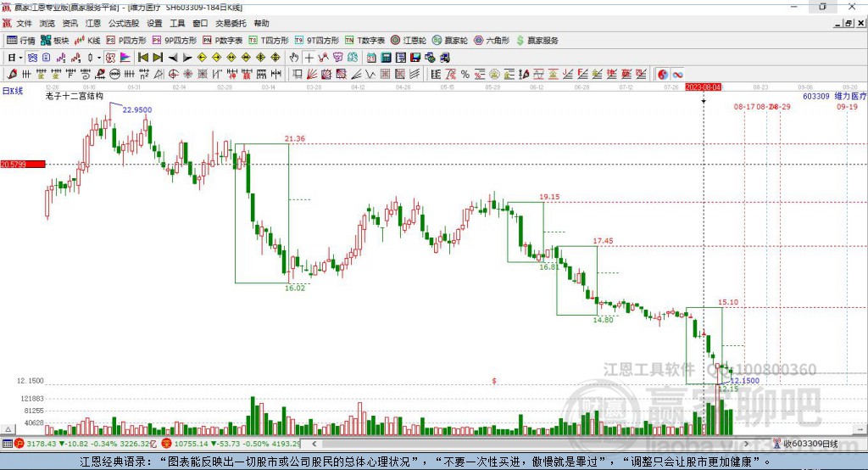Click the black right arrow icon

(187, 57)
